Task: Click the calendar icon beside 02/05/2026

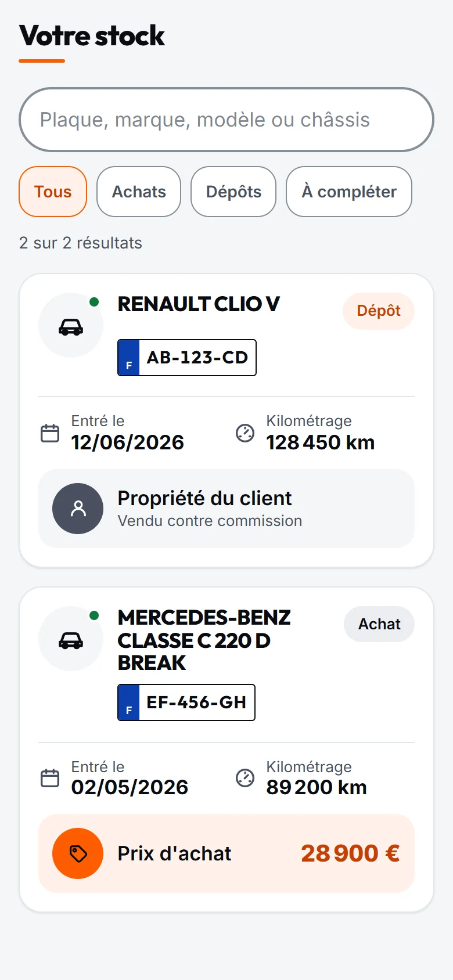Action: [50, 778]
